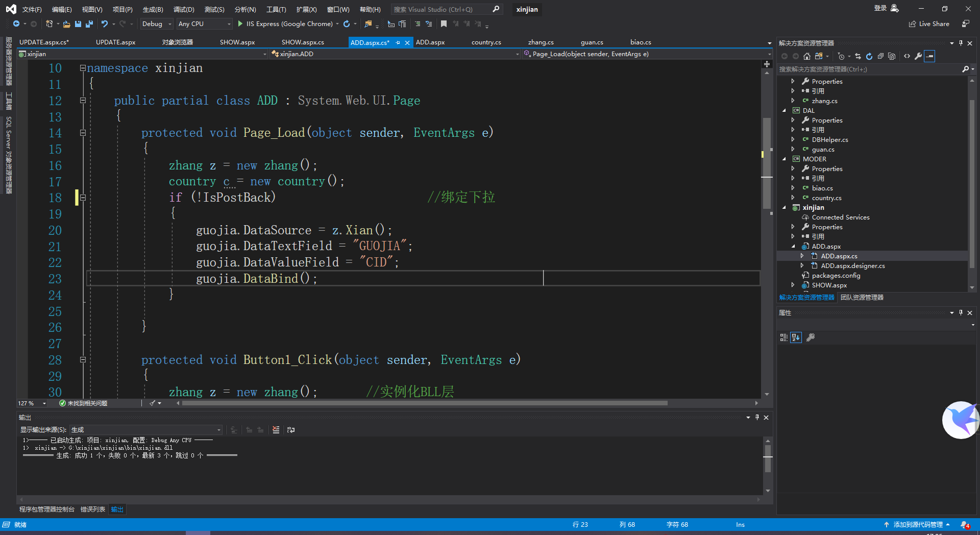This screenshot has height=535, width=980.
Task: Click the New Project icon in toolbar
Action: click(x=50, y=24)
